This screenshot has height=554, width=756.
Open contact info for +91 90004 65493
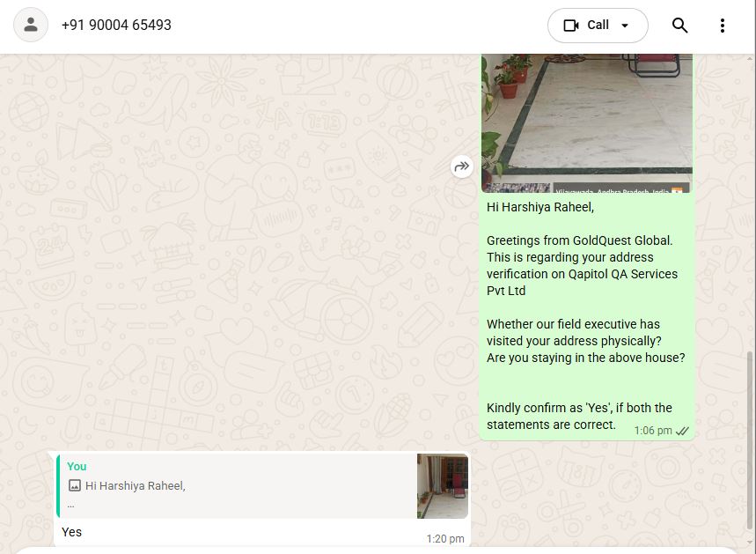[116, 25]
